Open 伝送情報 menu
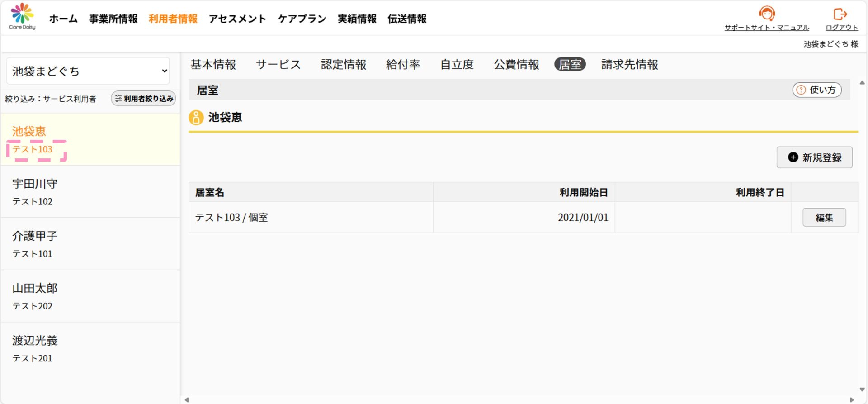 [x=407, y=19]
